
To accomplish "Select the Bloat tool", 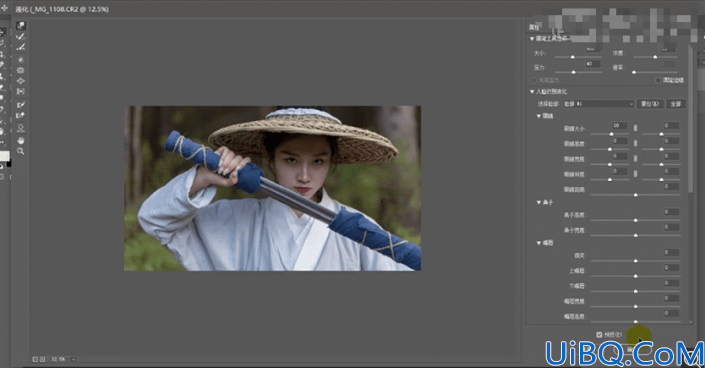I will coord(21,81).
